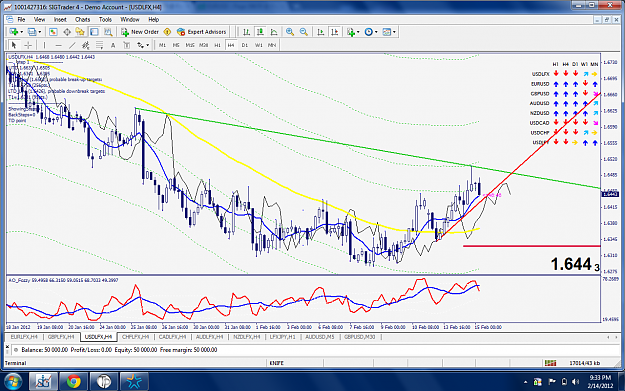Switch chart to Candlesticks mode

[x=260, y=32]
